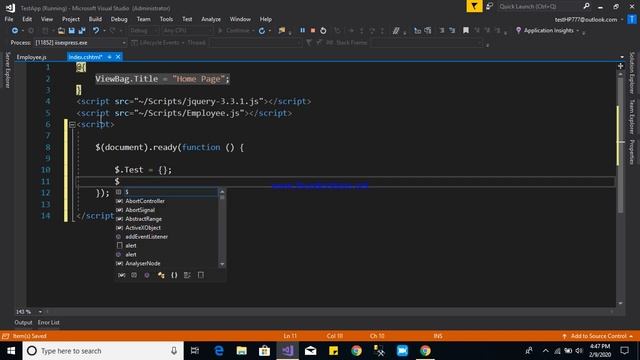The height and width of the screenshot is (360, 640).
Task: Open the Error List panel tab
Action: point(49,322)
